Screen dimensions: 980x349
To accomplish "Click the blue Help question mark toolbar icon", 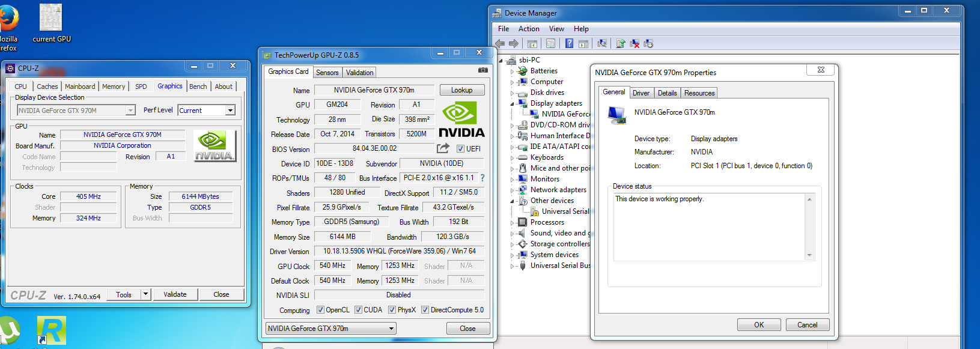I will tap(569, 43).
